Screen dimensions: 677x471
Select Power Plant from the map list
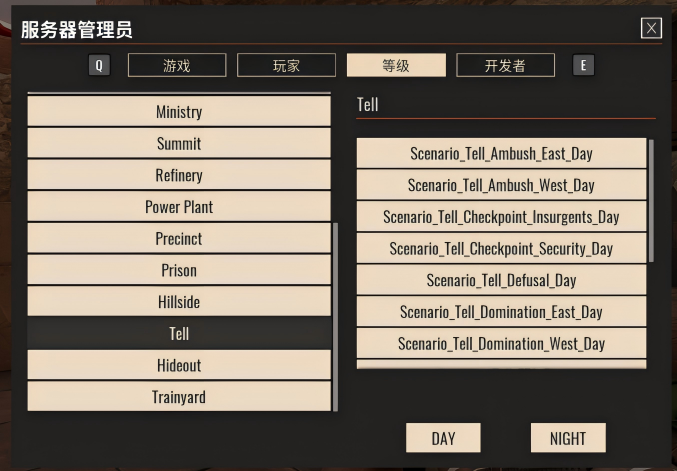tap(179, 207)
